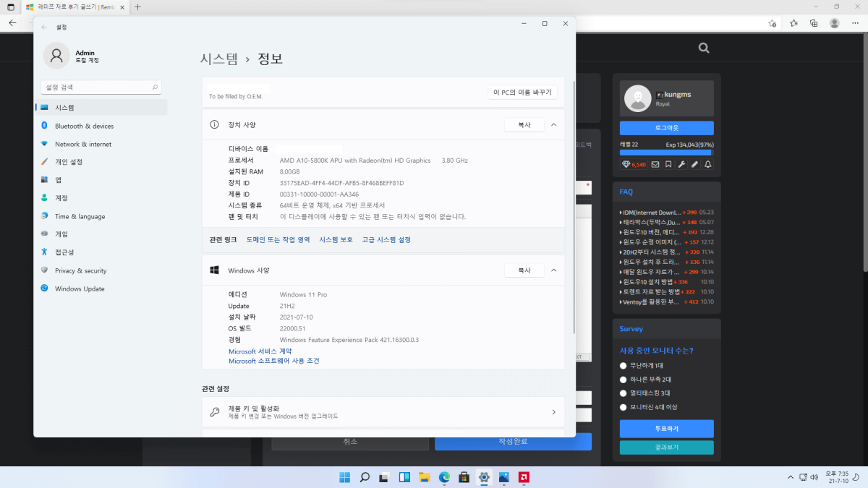
Task: Open the Edge profile avatar
Action: 834,23
